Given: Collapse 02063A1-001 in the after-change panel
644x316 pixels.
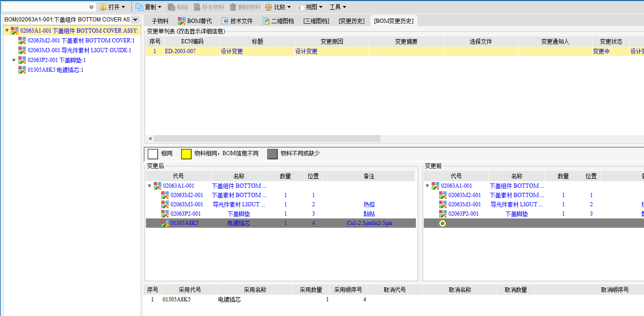Looking at the screenshot, I should point(149,186).
